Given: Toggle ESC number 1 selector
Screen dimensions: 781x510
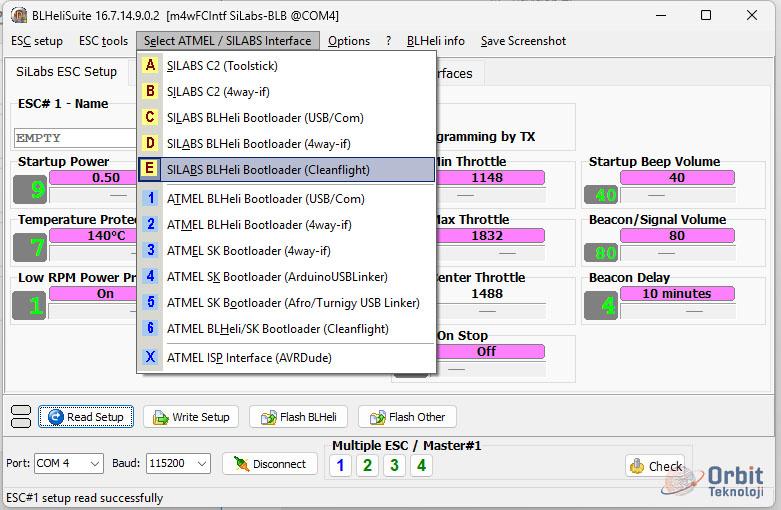Looking at the screenshot, I should 340,465.
